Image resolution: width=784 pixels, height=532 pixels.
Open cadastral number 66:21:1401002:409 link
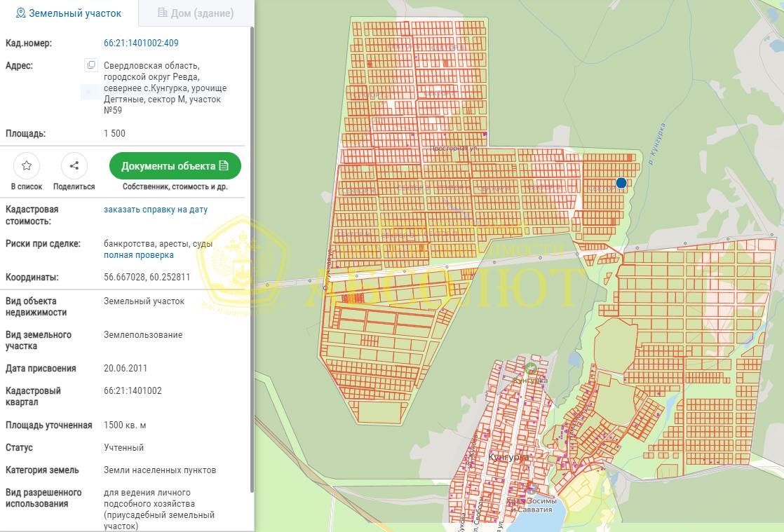141,43
